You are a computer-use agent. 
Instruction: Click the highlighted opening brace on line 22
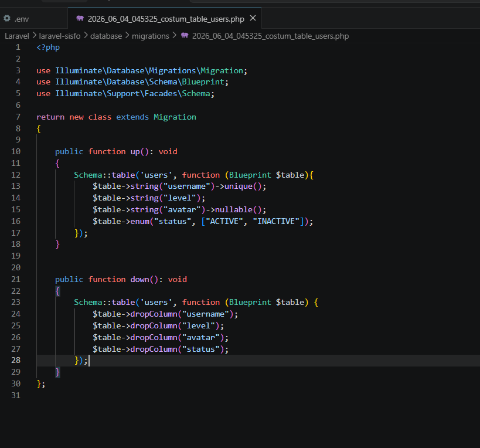pos(57,291)
